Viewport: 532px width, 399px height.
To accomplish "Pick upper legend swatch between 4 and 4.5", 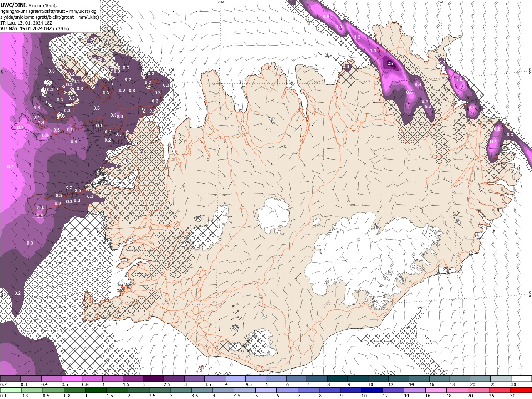I will coord(235,379).
